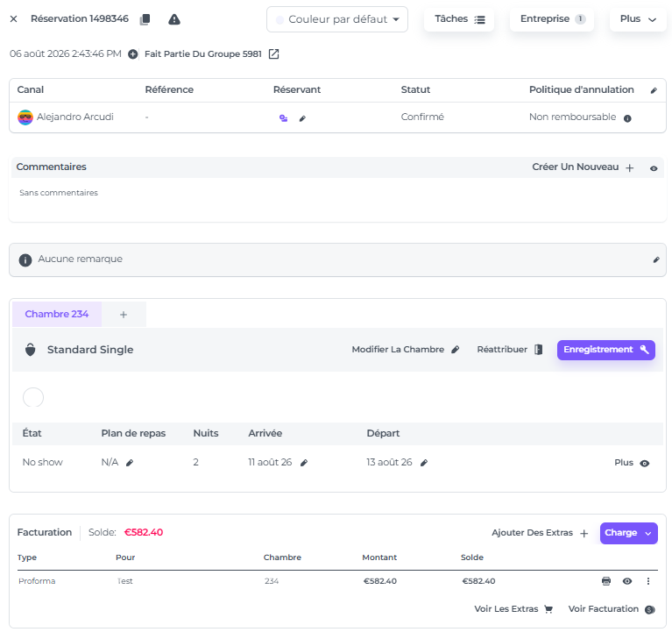Screen dimensions: 672x632
Task: Expand the Plus menu at top
Action: pyautogui.click(x=638, y=19)
